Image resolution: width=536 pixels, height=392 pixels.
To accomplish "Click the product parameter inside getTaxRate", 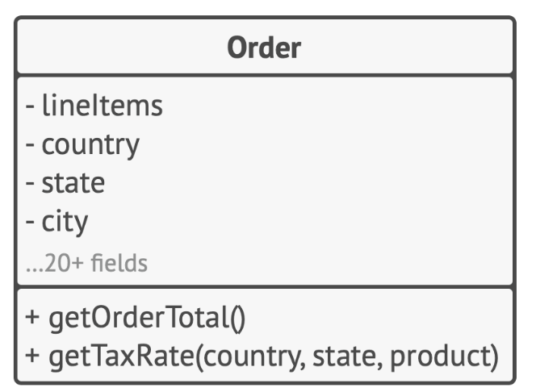I will [440, 357].
